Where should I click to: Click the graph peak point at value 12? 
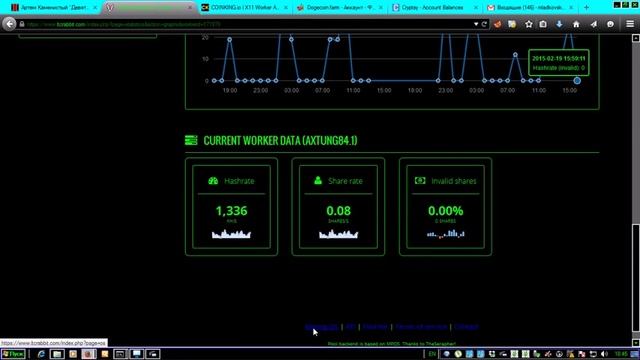pyautogui.click(x=515, y=54)
